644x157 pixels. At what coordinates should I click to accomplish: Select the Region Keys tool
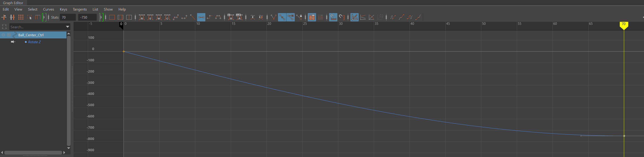point(29,17)
